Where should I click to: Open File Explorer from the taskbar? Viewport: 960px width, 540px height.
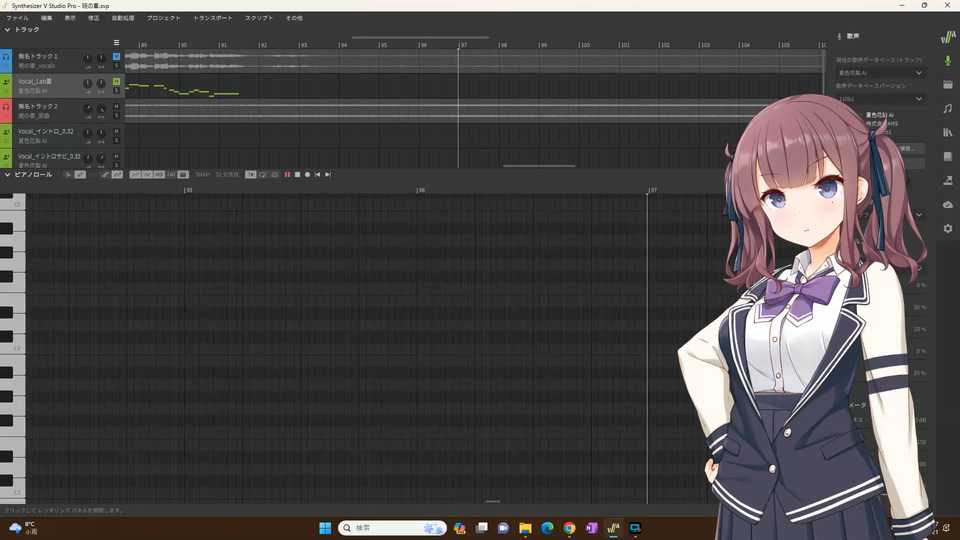(525, 528)
